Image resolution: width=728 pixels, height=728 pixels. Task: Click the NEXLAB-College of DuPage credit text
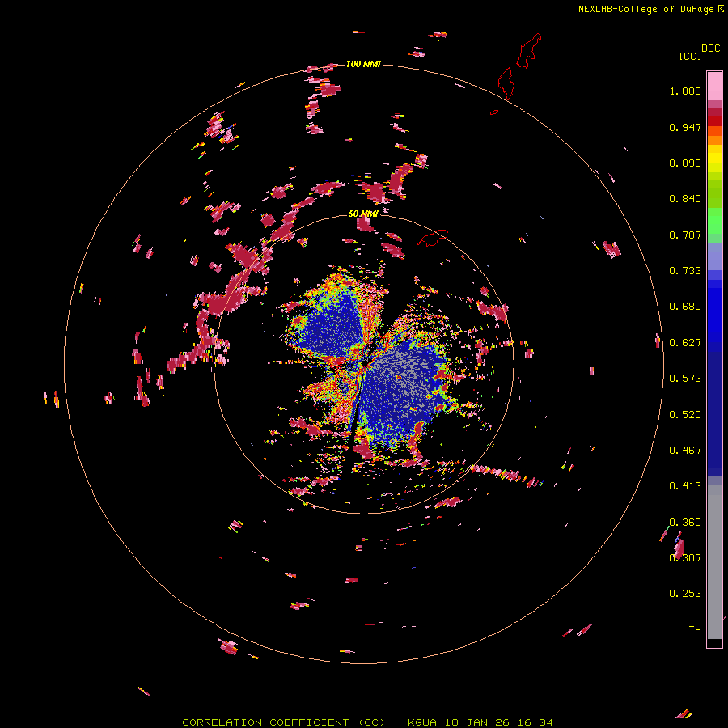645,9
